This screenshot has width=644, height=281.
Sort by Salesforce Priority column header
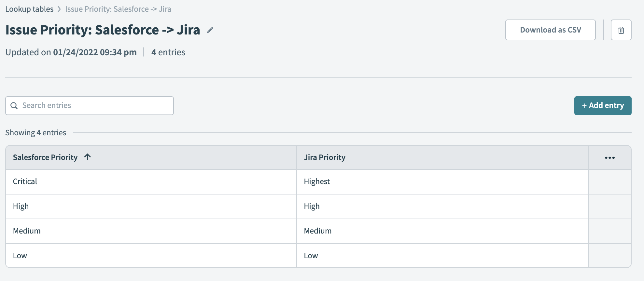point(45,157)
